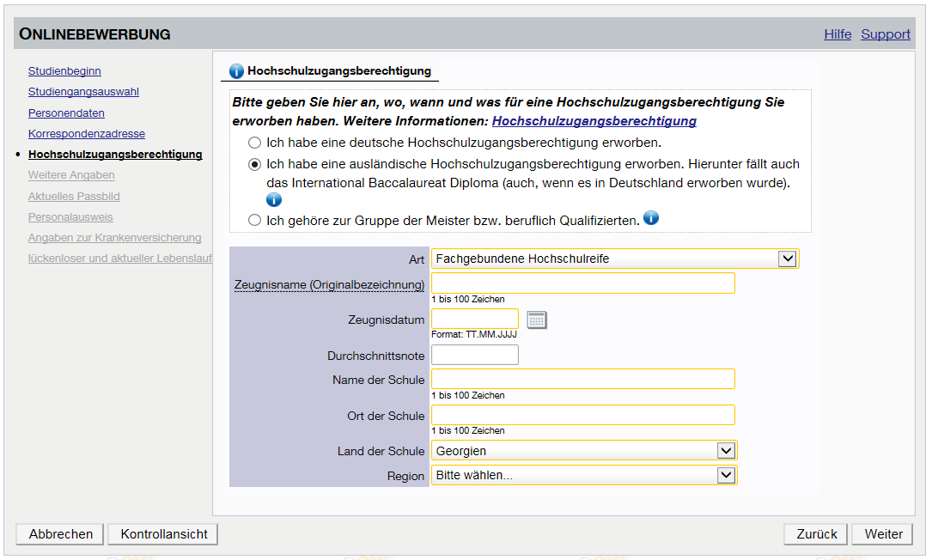Viewport: 932px width, 560px height.
Task: Click lückenloser und aktueller Lebenslauf in the sidebar
Action: (120, 258)
